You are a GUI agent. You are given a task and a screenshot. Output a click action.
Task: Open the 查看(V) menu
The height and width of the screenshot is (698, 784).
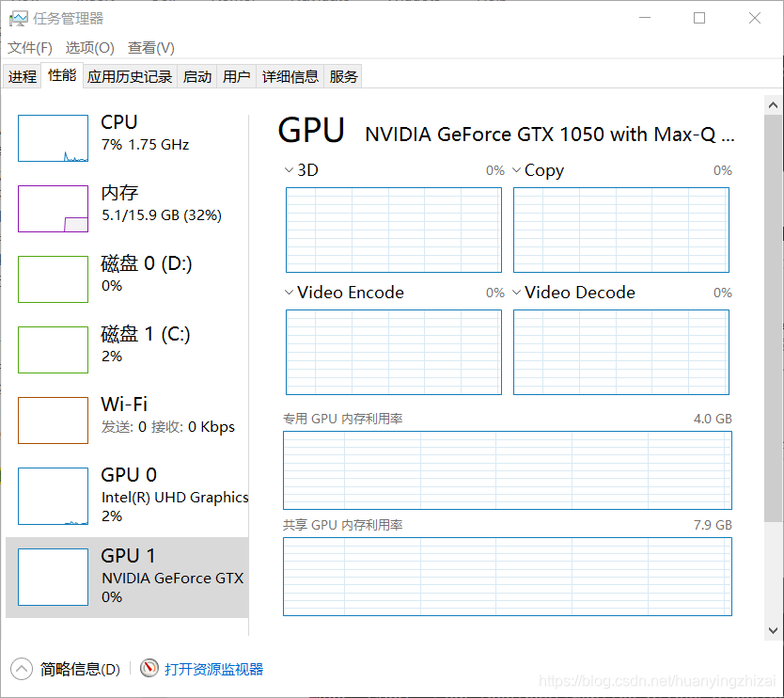coord(151,48)
